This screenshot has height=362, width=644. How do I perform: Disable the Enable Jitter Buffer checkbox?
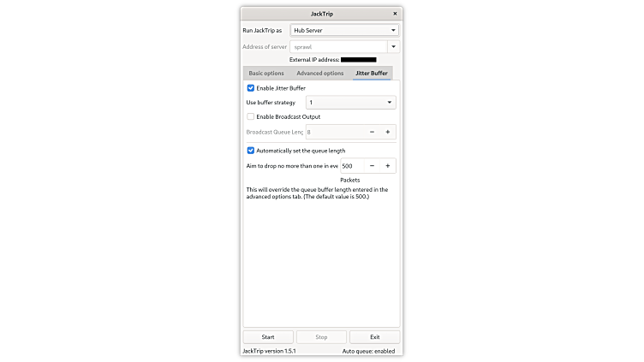click(x=251, y=88)
